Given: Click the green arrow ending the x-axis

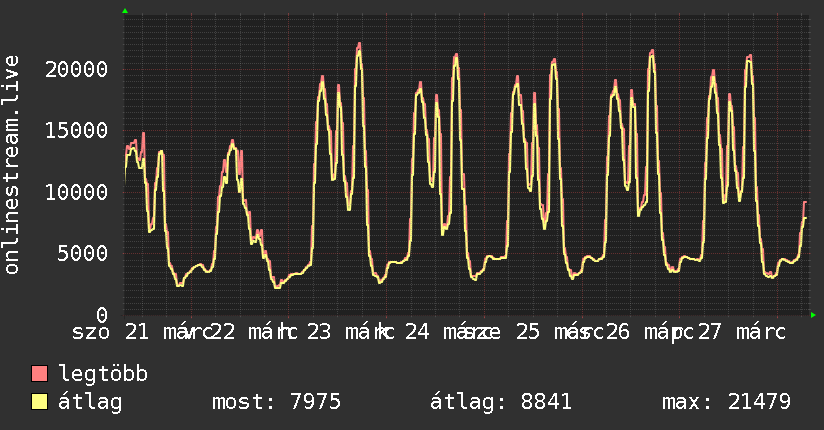Looking at the screenshot, I should click(x=813, y=315).
